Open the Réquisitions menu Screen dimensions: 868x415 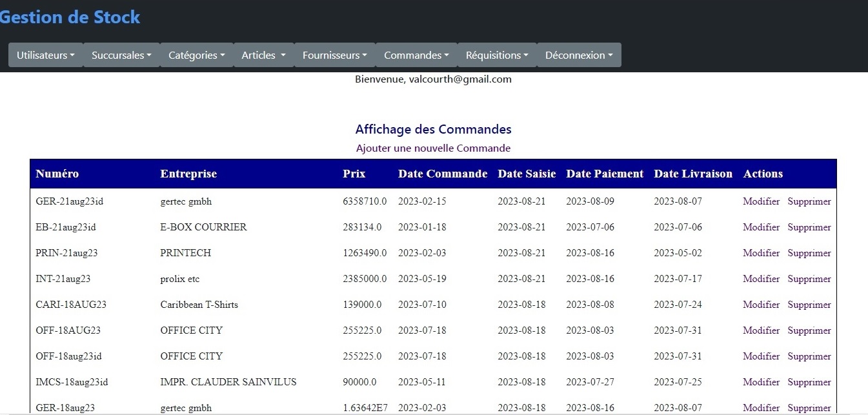pos(497,55)
